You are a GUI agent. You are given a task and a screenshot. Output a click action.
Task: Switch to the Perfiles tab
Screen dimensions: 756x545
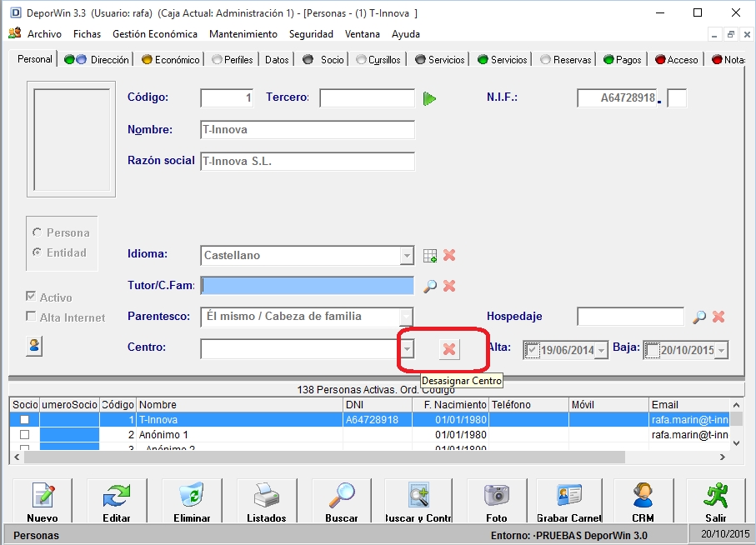point(233,60)
